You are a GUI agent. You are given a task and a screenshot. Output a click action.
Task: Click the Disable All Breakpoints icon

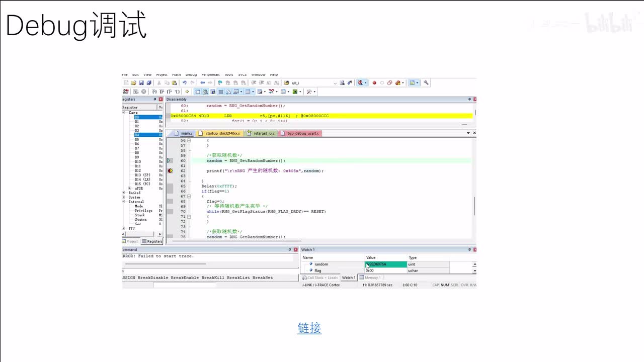click(389, 83)
